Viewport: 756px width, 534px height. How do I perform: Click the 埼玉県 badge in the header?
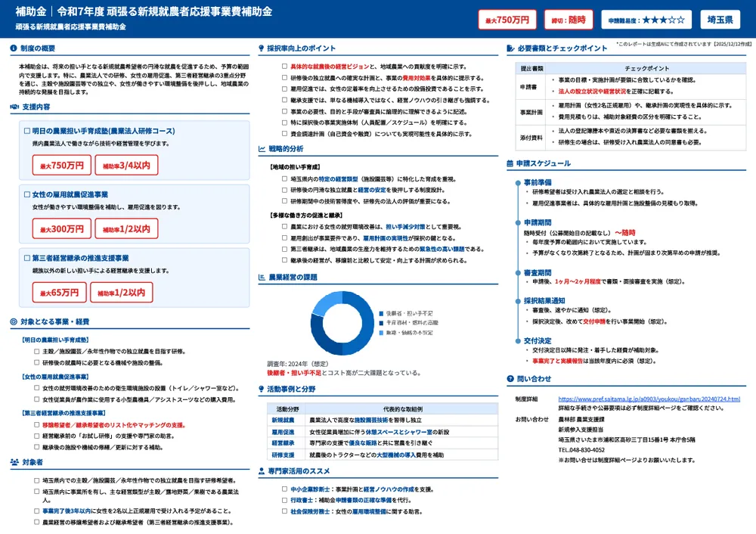click(720, 19)
